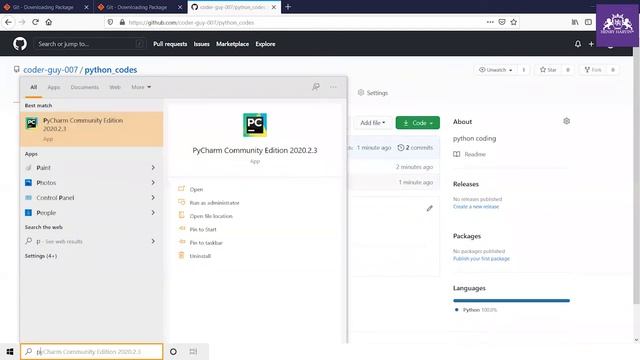
Task: Open Marketplace in GitHub header
Action: pos(232,44)
